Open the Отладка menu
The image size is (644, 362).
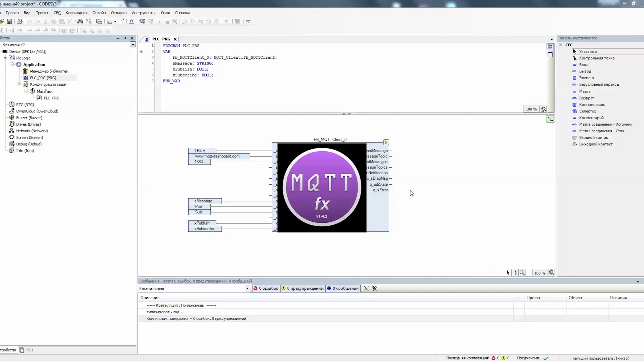point(119,12)
